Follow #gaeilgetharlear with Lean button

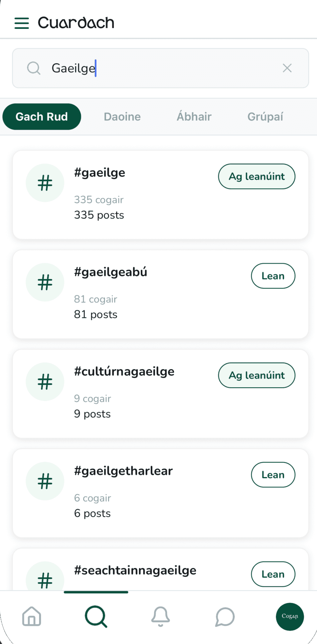point(273,474)
